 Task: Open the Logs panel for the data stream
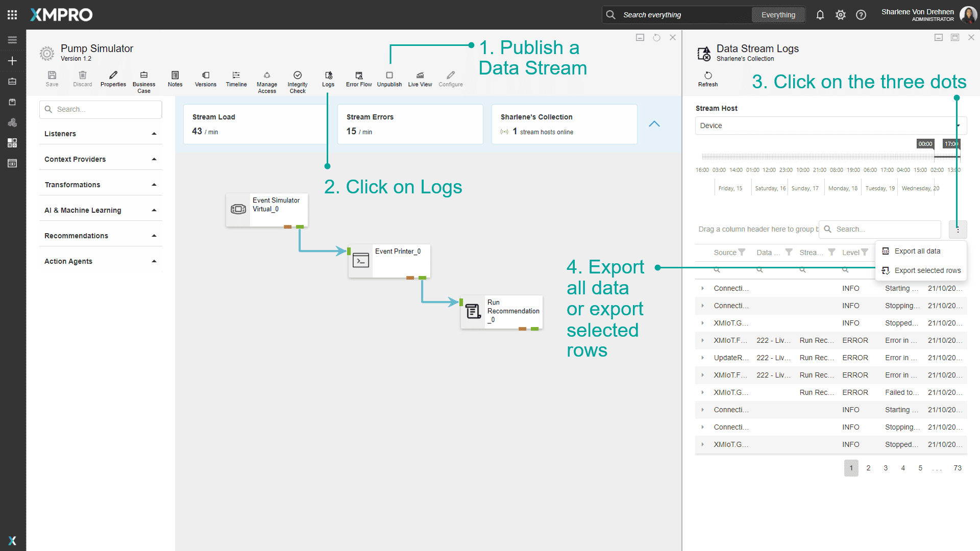pos(328,79)
